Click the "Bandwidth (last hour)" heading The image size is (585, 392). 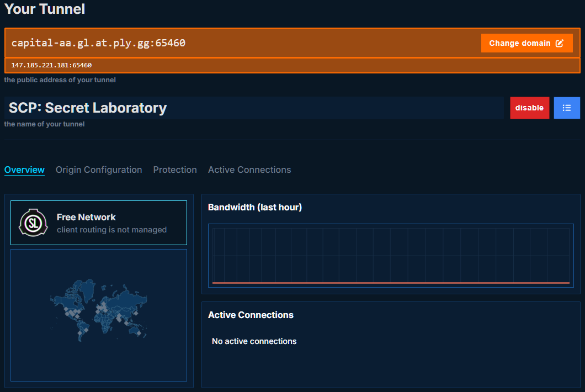255,207
